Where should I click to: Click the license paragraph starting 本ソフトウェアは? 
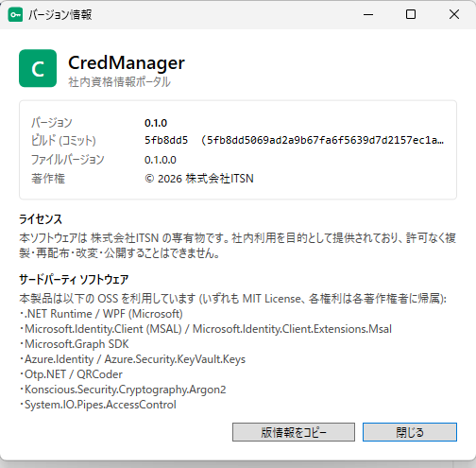point(238,246)
